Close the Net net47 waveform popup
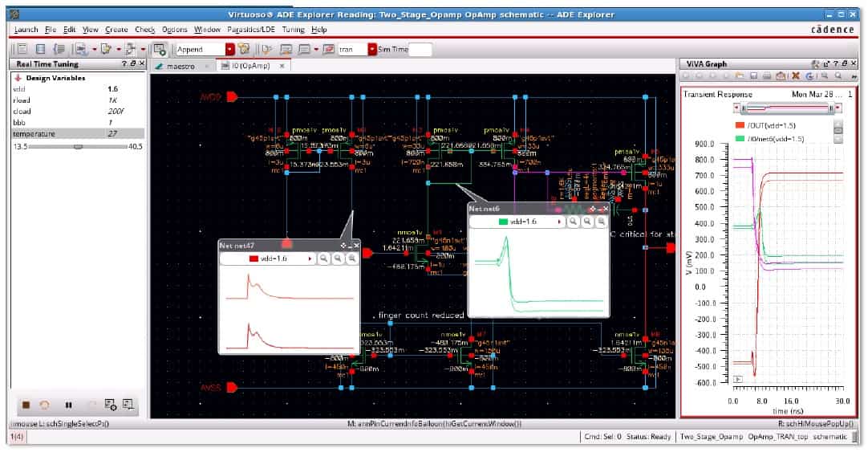The image size is (868, 452). (x=356, y=246)
